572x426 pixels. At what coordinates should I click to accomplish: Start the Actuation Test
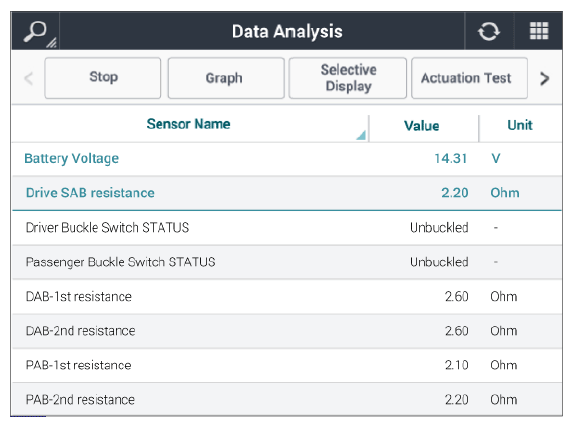click(469, 78)
